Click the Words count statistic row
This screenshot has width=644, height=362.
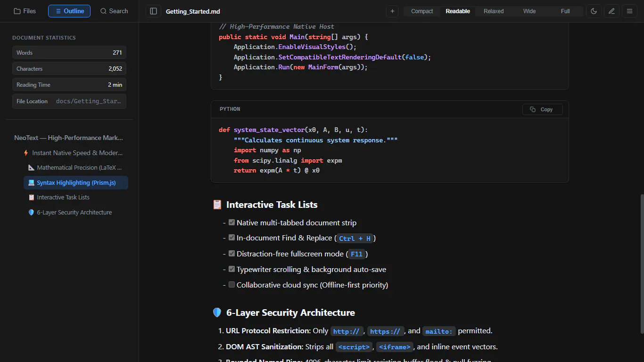[x=69, y=53]
